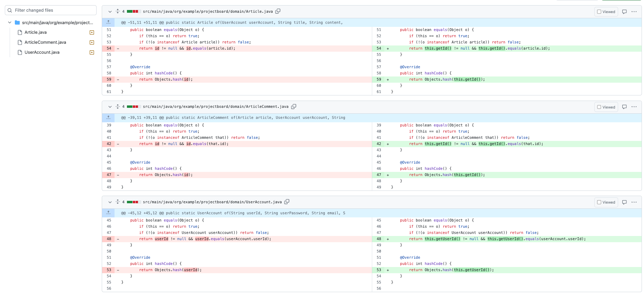
Task: Expand all lines in UserAccount.java diff
Action: [x=118, y=202]
